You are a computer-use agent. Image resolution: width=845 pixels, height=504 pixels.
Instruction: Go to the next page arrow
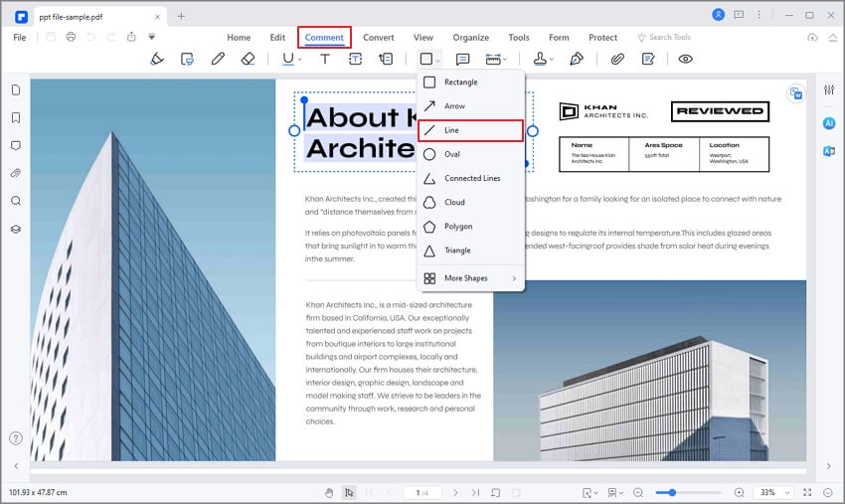pyautogui.click(x=455, y=493)
